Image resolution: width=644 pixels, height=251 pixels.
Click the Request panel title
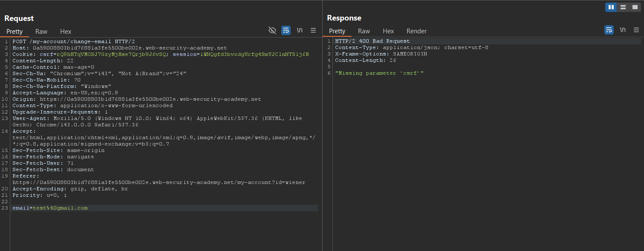19,18
